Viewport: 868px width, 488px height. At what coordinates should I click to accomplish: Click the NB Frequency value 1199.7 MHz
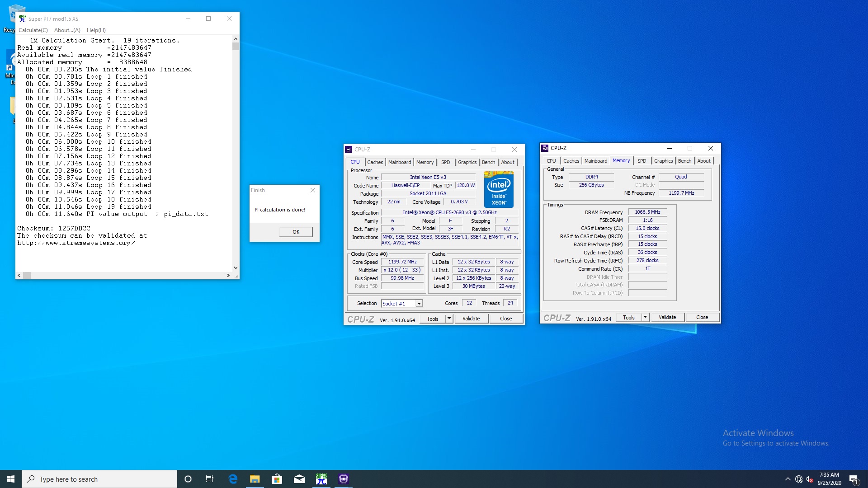click(x=681, y=193)
